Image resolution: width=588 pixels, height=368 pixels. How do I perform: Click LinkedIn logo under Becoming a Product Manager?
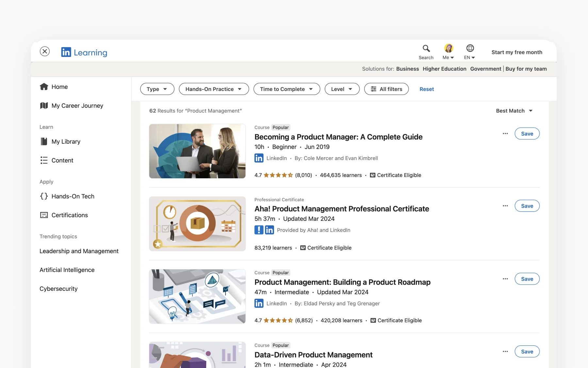pos(259,158)
